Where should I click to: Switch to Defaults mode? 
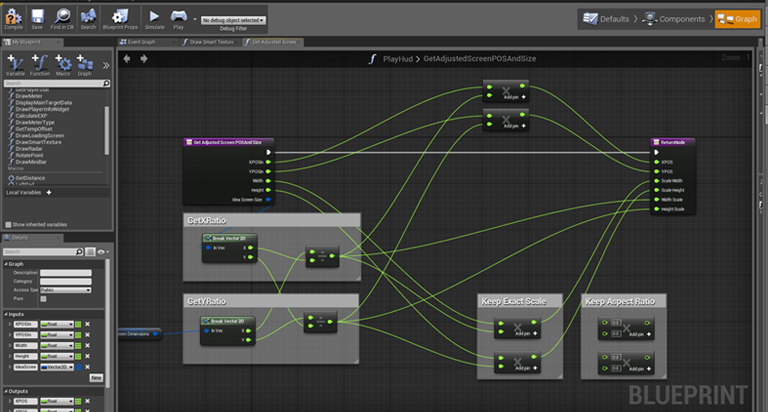coord(606,19)
